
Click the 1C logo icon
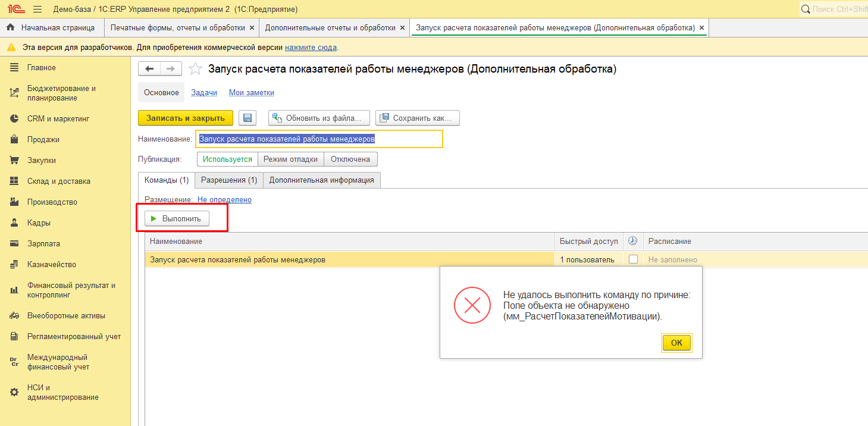[x=15, y=9]
